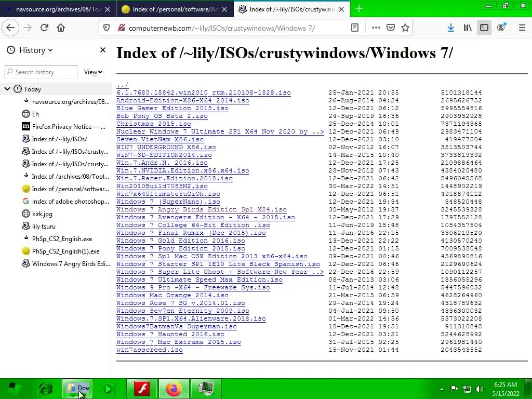532x399 pixels.
Task: Open PhSp_CS2_English.exe history entry
Action: coord(56,239)
